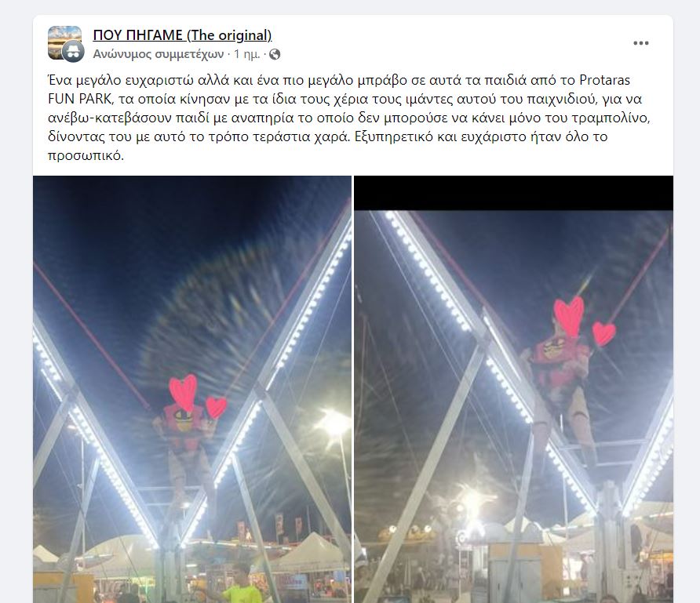Open the left trampoline photo

[192, 389]
